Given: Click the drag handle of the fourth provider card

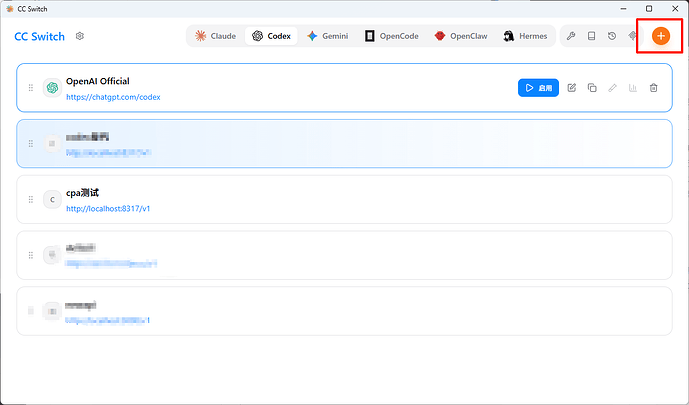Looking at the screenshot, I should pos(31,255).
